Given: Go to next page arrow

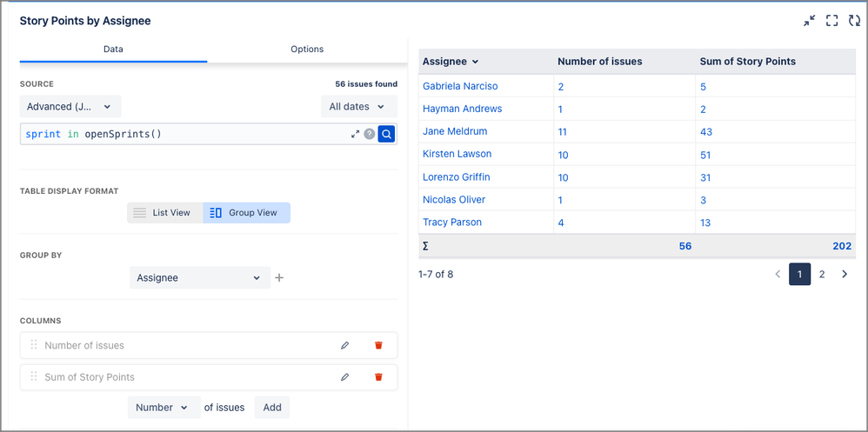Looking at the screenshot, I should click(845, 274).
